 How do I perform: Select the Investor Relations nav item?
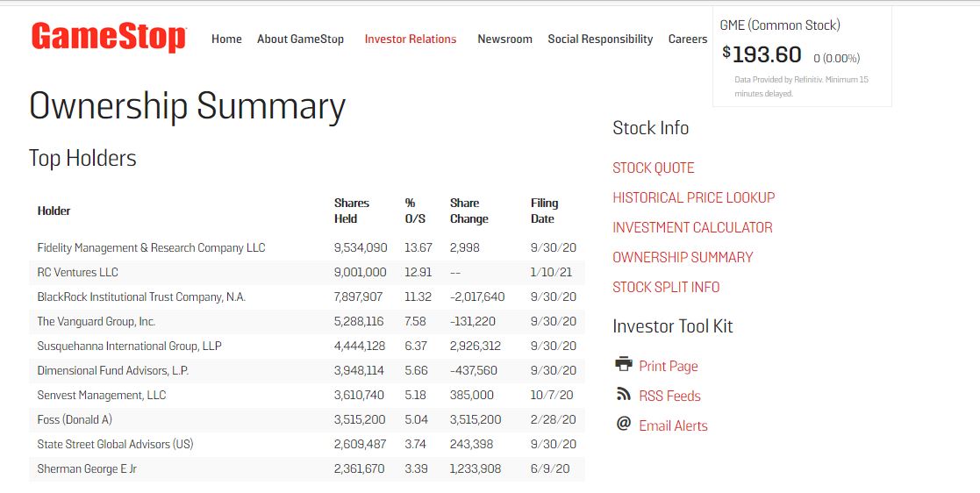[x=411, y=39]
